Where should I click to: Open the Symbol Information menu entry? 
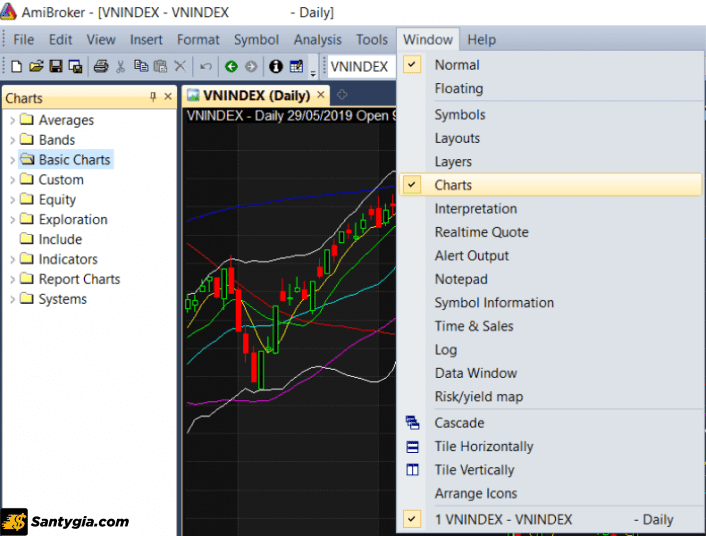coord(550,302)
